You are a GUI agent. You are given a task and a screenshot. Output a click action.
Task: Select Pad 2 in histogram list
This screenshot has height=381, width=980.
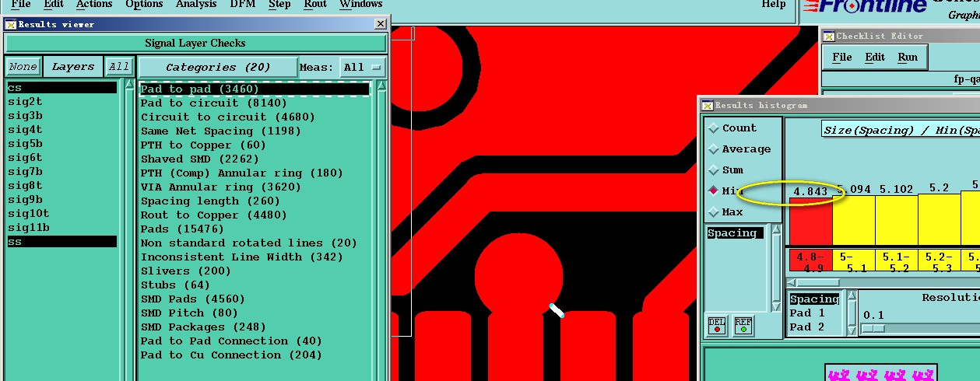click(814, 327)
